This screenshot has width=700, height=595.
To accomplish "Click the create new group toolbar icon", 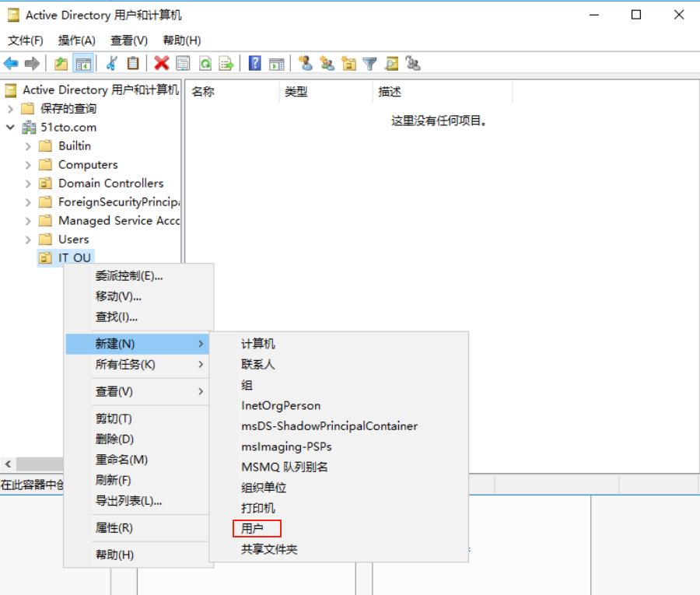I will pyautogui.click(x=327, y=64).
